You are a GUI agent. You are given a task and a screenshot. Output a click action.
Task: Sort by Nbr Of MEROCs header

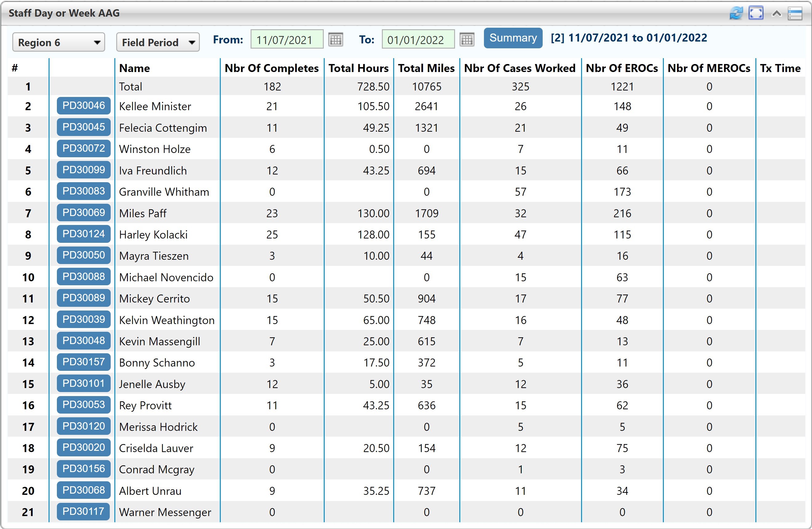pyautogui.click(x=709, y=68)
